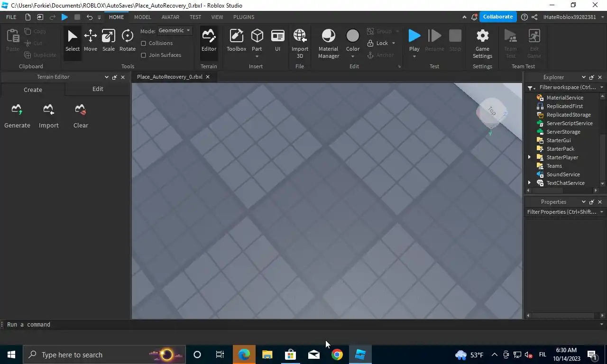Click the undo arrow in quick toolbar
Image resolution: width=607 pixels, height=364 pixels.
[89, 17]
